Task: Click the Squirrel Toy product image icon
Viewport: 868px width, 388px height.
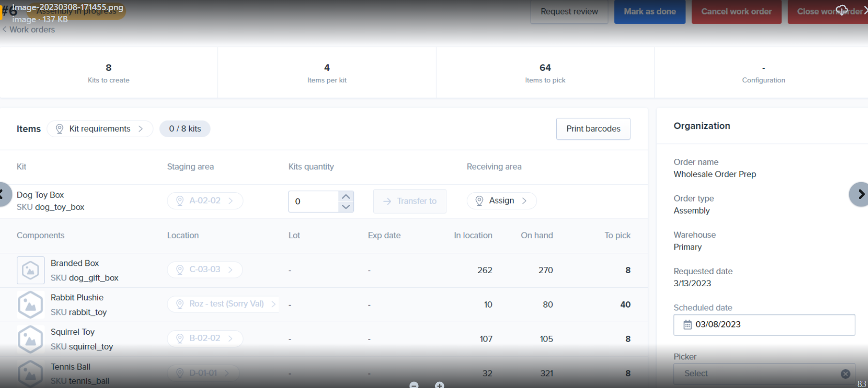Action: coord(30,339)
